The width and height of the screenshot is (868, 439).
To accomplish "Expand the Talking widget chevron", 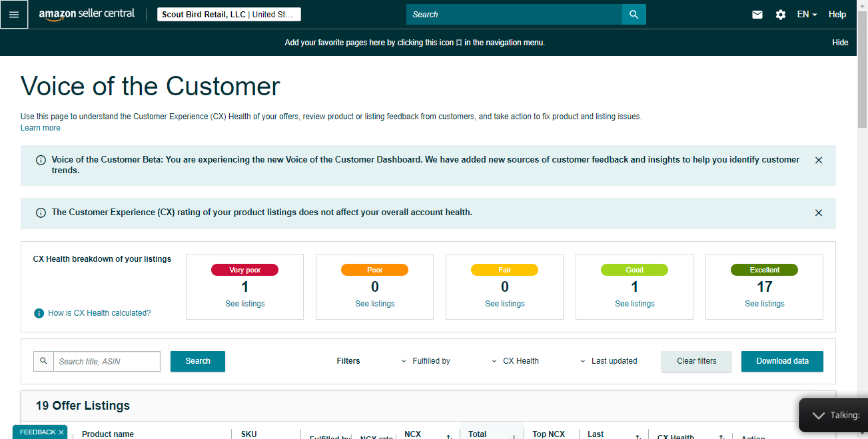I will coord(819,416).
